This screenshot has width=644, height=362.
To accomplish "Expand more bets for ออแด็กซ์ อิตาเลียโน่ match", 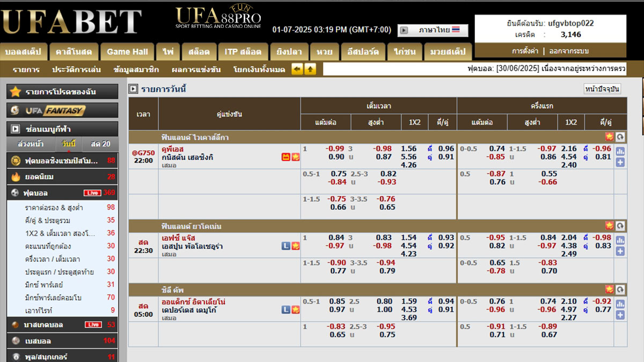I will (620, 315).
